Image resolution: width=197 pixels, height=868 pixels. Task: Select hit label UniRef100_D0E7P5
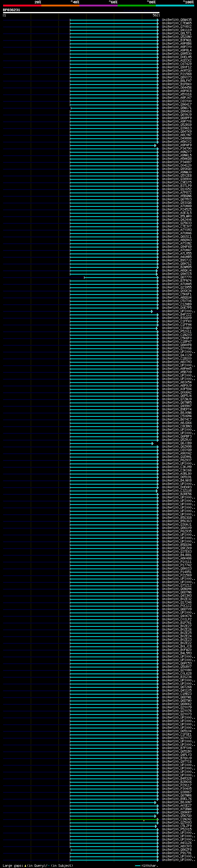[177, 308]
